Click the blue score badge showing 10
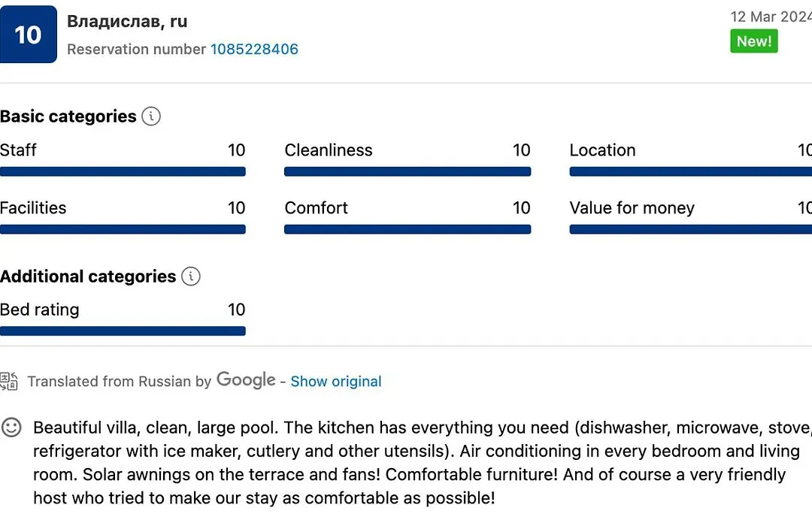 (x=28, y=34)
